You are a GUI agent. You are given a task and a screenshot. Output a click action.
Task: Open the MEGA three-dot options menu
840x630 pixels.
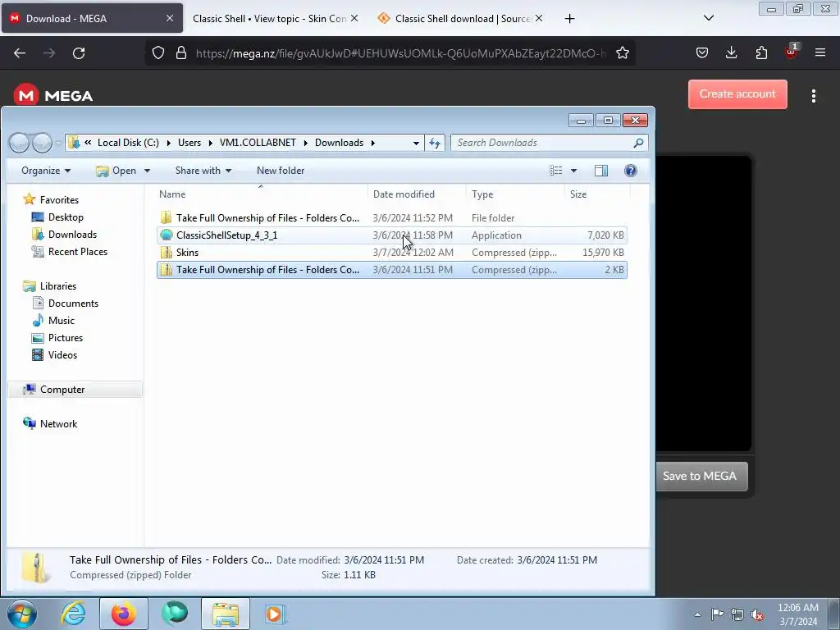click(813, 96)
